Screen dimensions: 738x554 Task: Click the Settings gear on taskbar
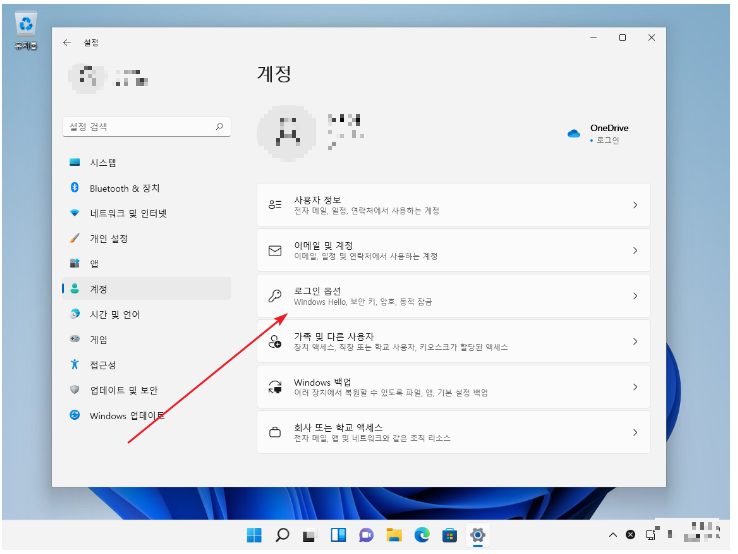pos(477,535)
